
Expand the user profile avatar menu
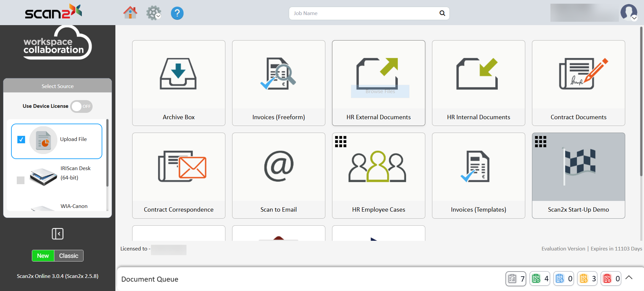pos(629,13)
